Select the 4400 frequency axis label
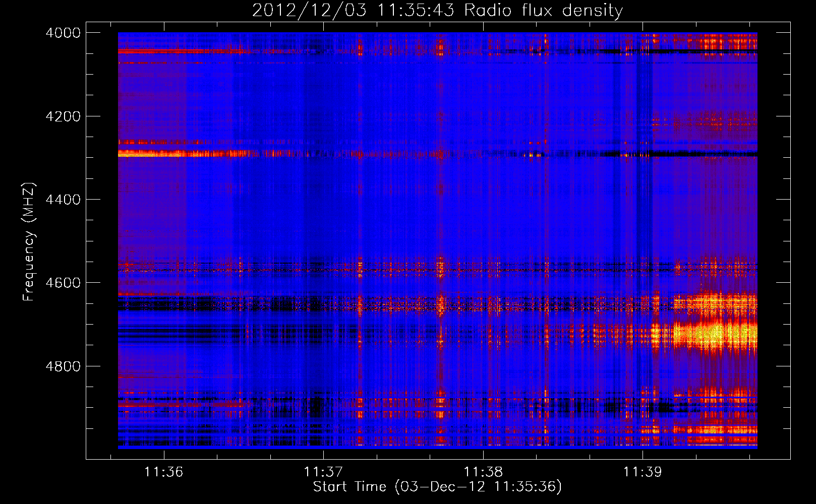The height and width of the screenshot is (504, 816). click(63, 200)
